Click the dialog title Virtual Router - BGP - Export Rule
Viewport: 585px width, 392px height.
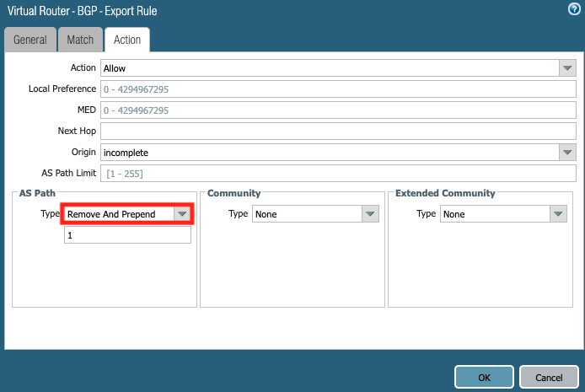(x=82, y=11)
